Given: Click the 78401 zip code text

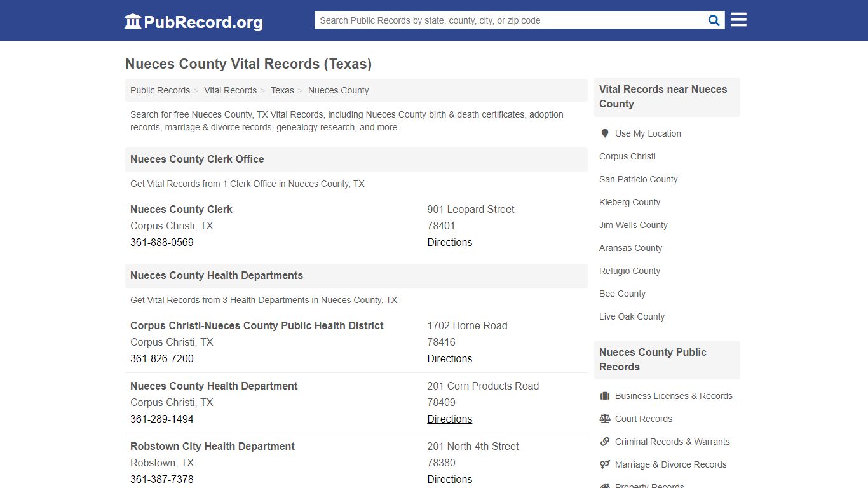Looking at the screenshot, I should (x=441, y=226).
